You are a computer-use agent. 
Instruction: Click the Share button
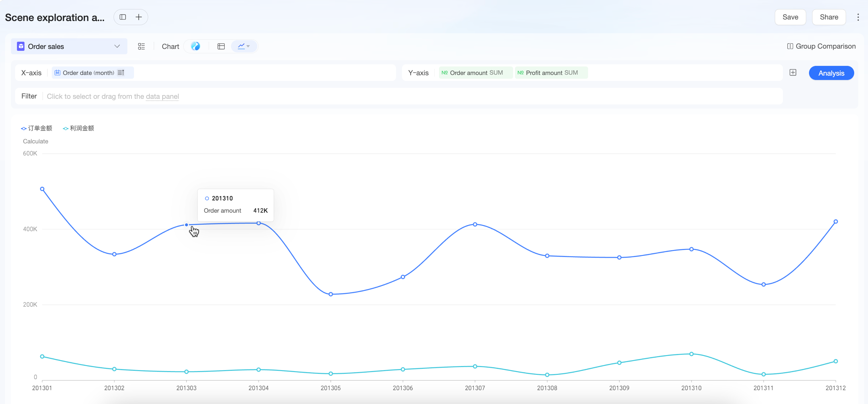(x=828, y=17)
